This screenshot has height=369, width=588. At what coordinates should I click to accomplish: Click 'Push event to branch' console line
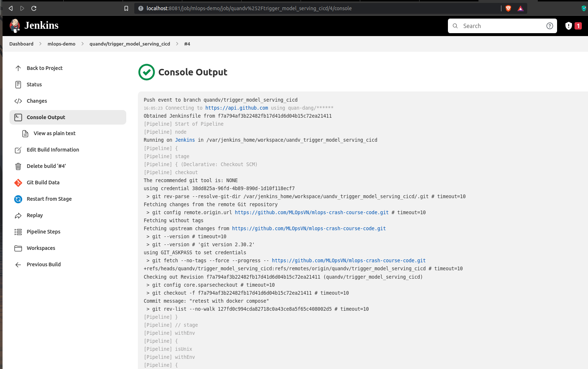click(220, 100)
